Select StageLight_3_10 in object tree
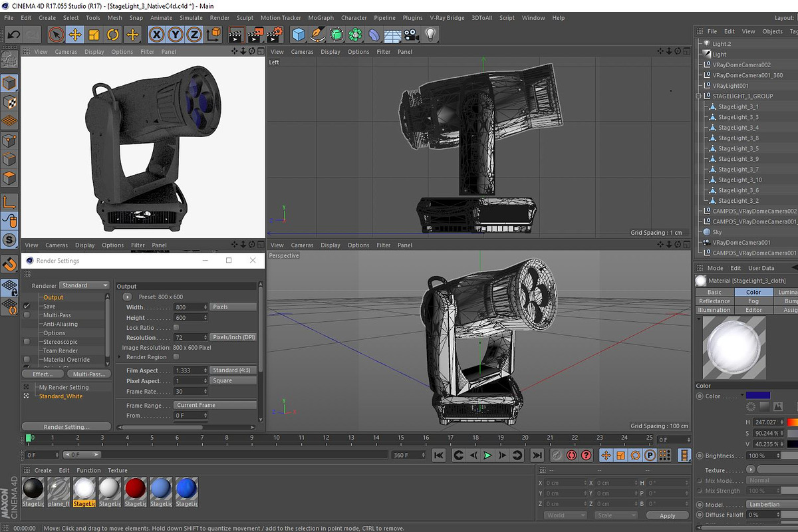798x532 pixels. tap(740, 180)
